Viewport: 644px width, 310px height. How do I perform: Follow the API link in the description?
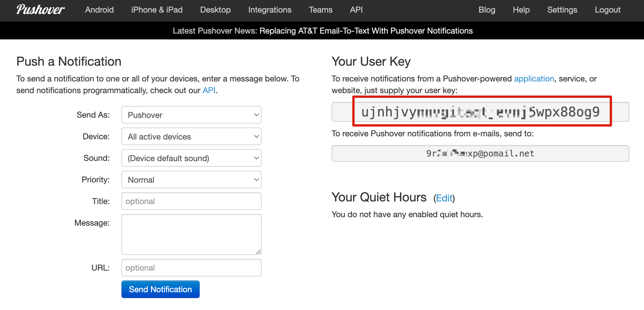(x=209, y=90)
